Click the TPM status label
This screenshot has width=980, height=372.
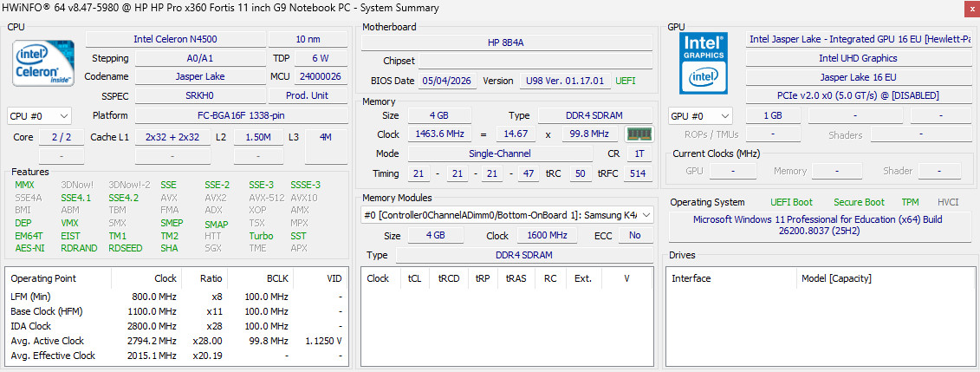point(910,202)
